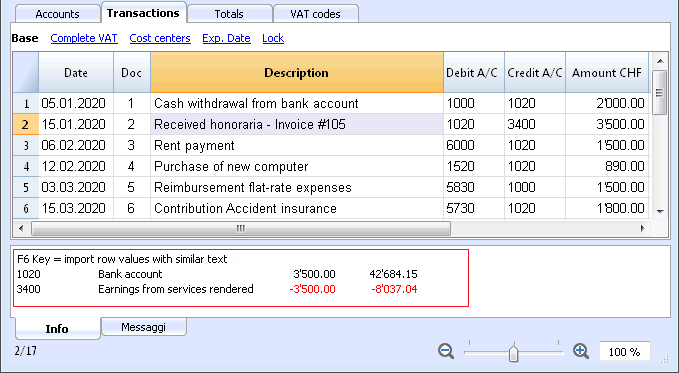Open the Totals tab
Viewport: 679px width, 373px height.
point(229,14)
